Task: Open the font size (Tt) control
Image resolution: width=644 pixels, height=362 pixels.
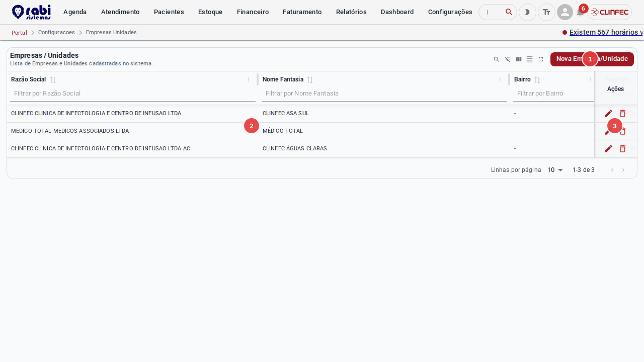Action: pyautogui.click(x=546, y=12)
